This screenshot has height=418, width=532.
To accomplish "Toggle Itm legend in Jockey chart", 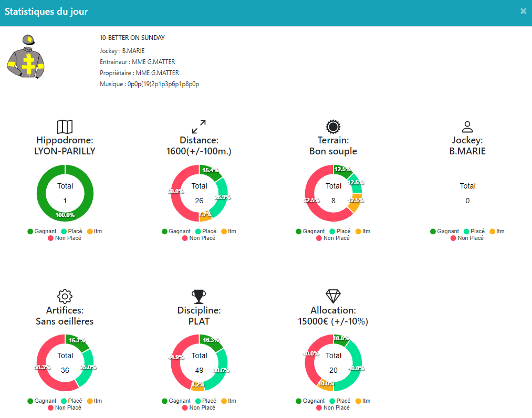I will click(x=497, y=231).
